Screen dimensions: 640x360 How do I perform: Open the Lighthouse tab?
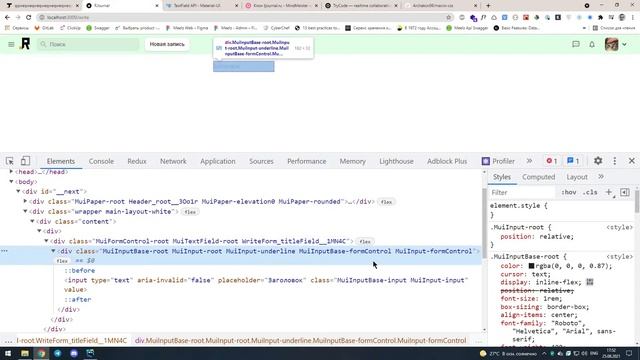coord(396,161)
